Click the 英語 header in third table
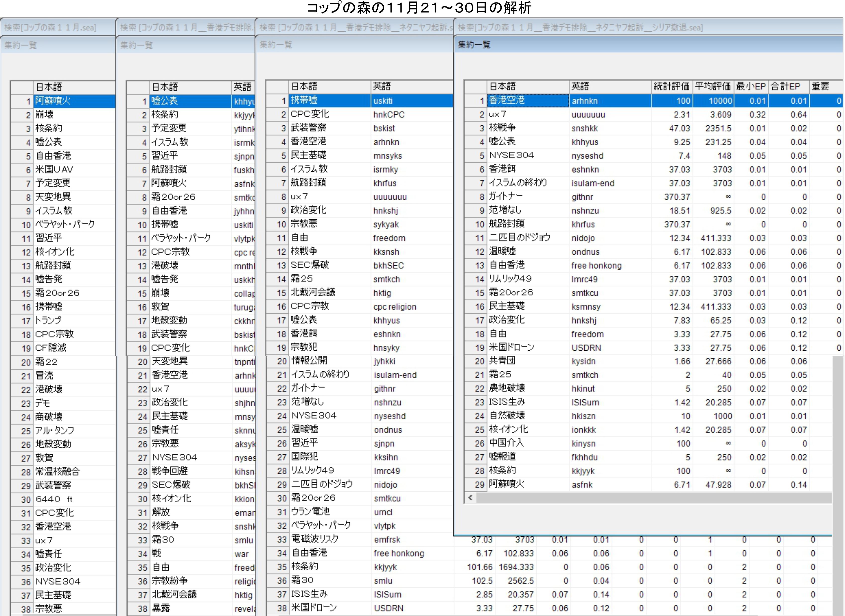The image size is (845, 616). click(x=382, y=87)
